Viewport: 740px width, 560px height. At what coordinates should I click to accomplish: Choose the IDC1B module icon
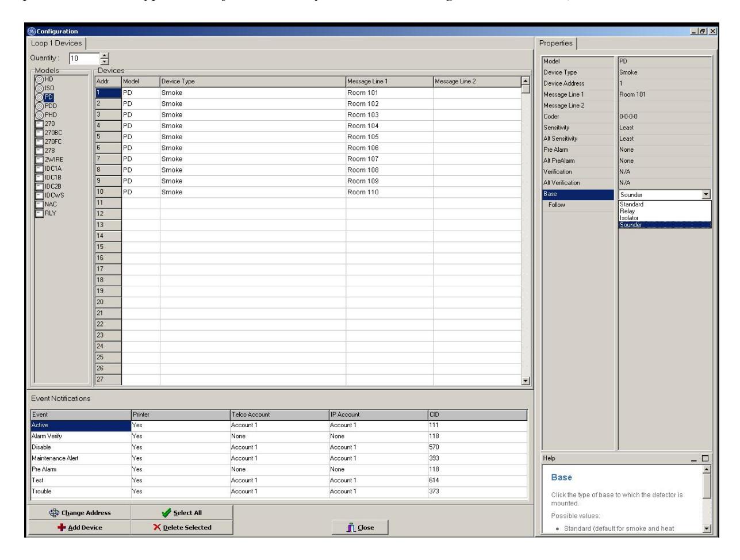40,178
